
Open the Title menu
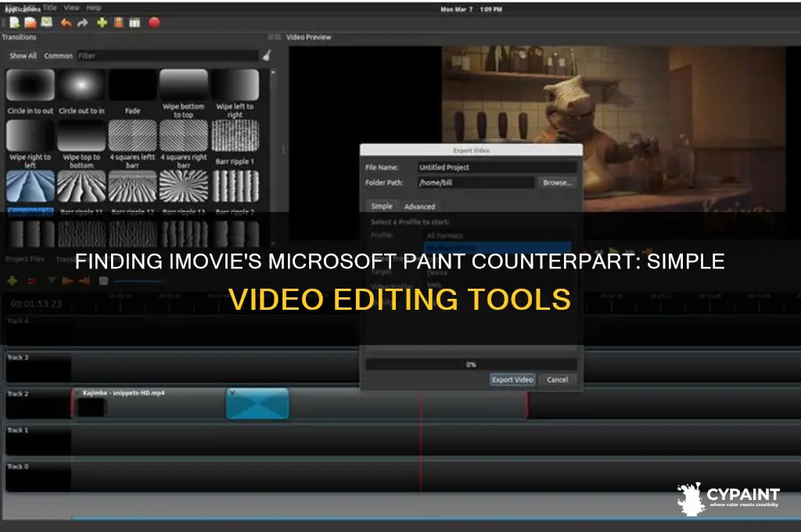pyautogui.click(x=49, y=8)
